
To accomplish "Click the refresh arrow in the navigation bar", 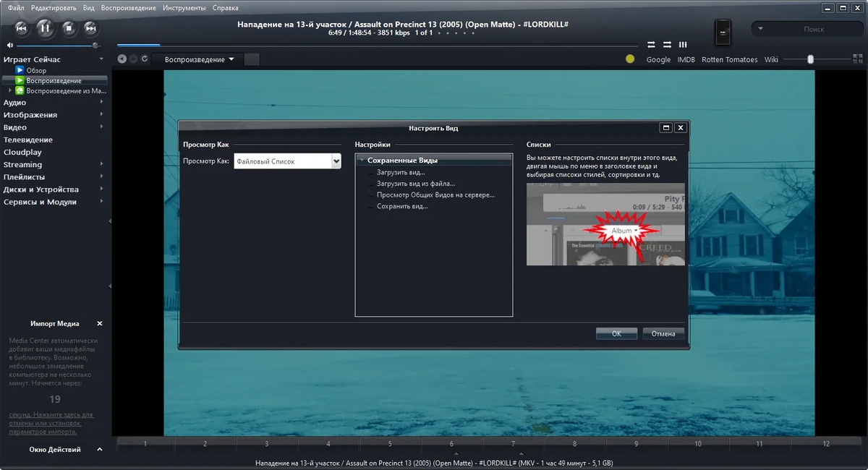I will click(x=145, y=59).
